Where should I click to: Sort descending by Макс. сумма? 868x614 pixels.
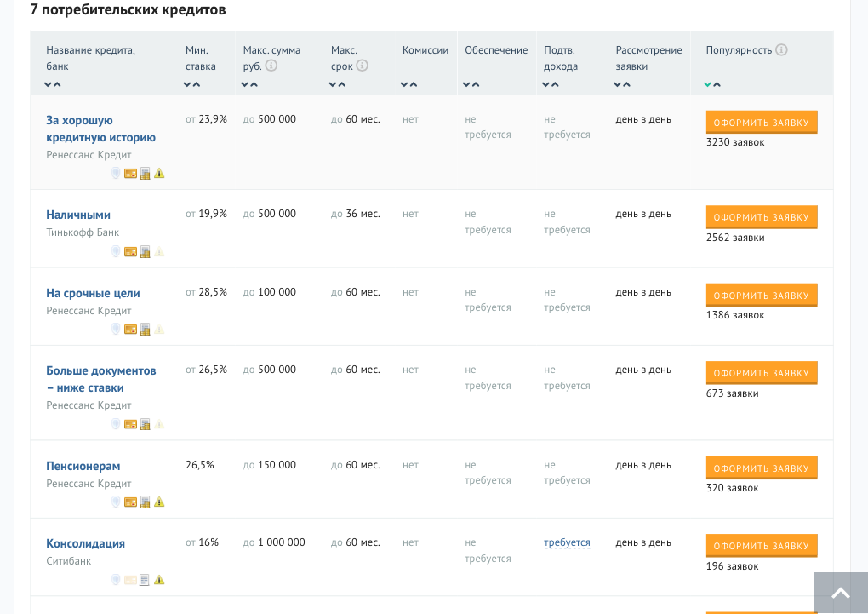click(x=245, y=85)
